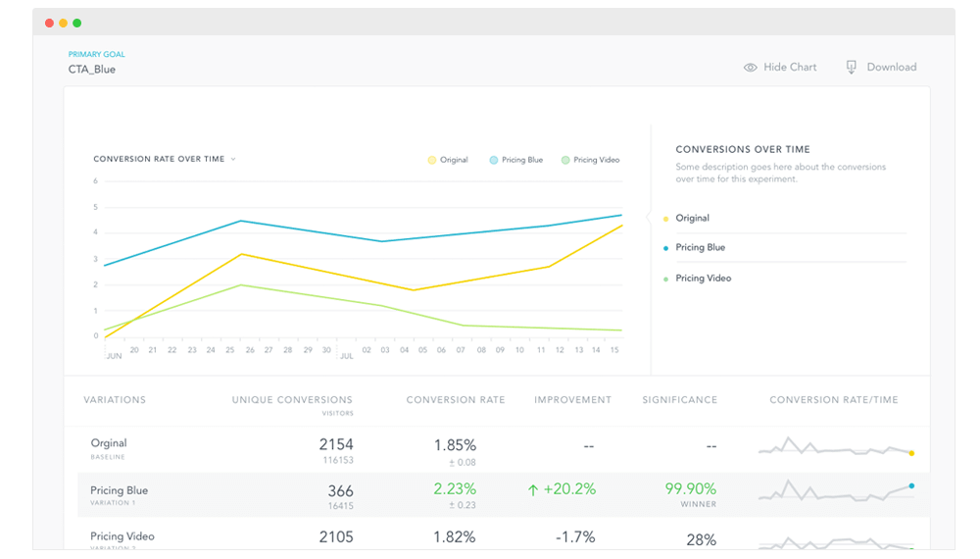Viewport: 980px width, 559px height.
Task: Open the Conversion Rate Over Time dropdown
Action: (x=165, y=159)
